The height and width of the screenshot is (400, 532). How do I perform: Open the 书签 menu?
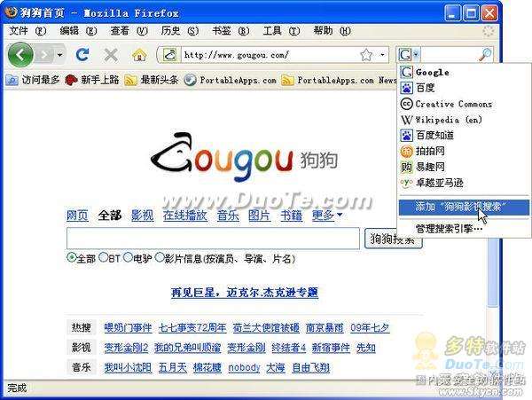231,31
